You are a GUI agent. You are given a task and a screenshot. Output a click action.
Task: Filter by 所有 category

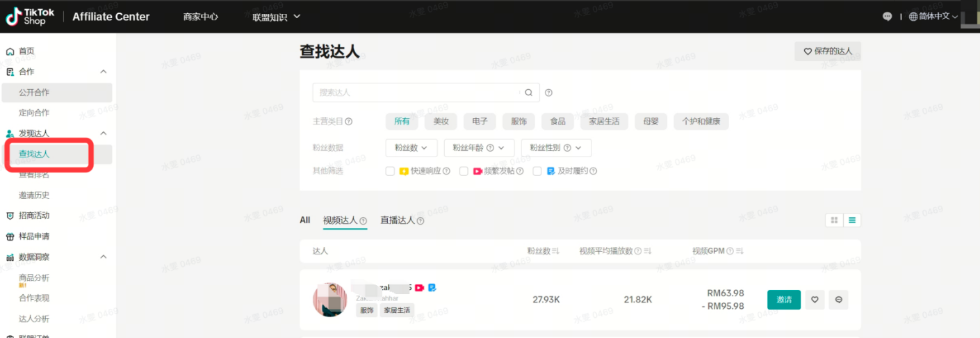[x=402, y=122]
